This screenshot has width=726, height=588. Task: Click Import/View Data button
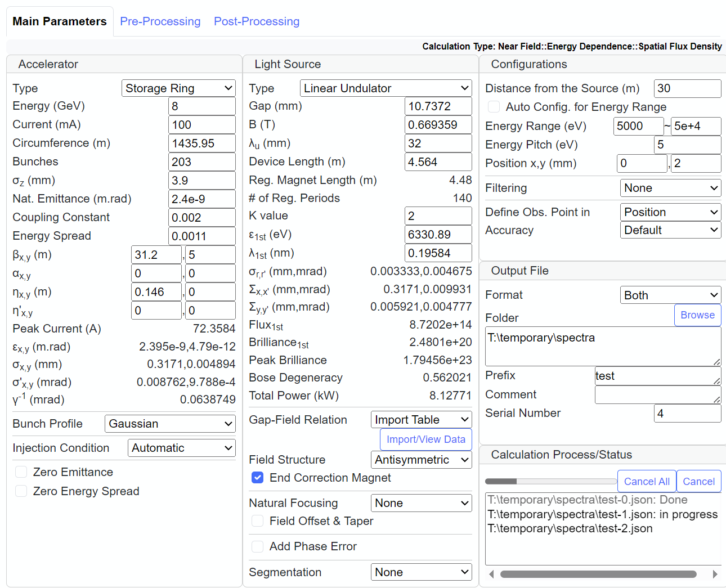pos(426,439)
